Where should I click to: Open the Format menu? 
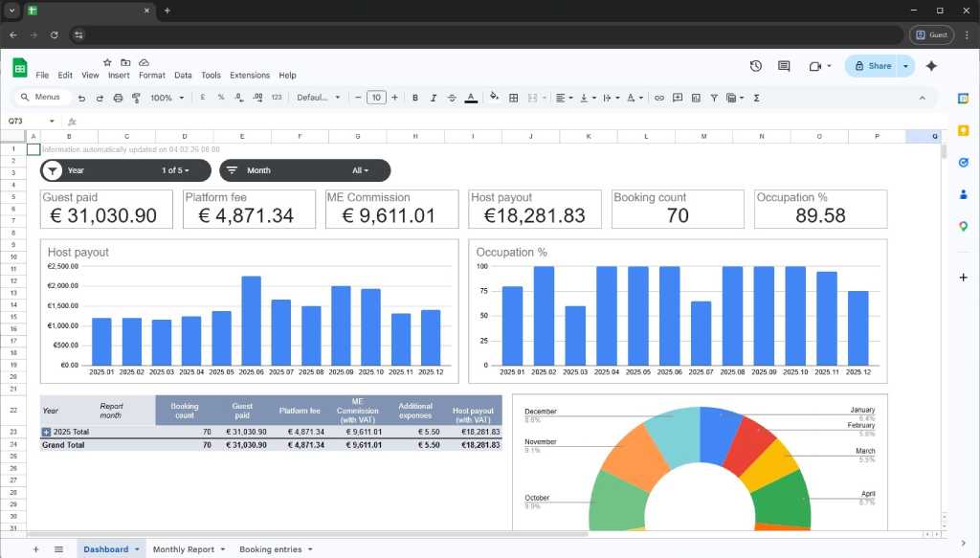(x=152, y=75)
